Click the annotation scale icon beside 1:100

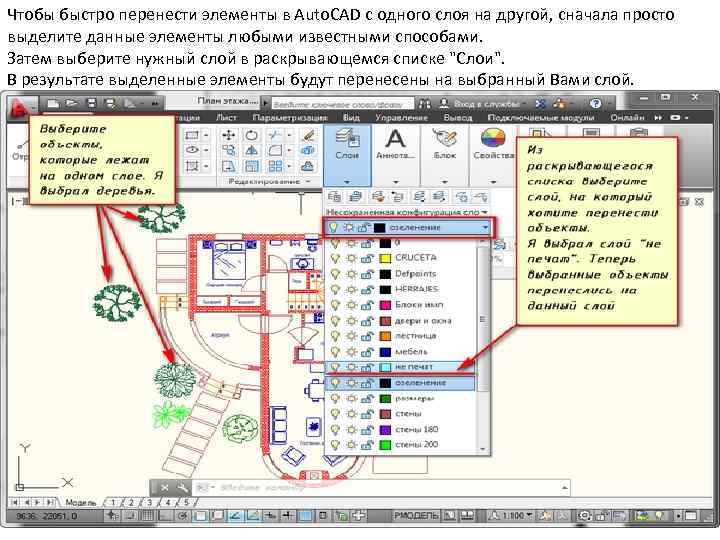click(x=494, y=516)
